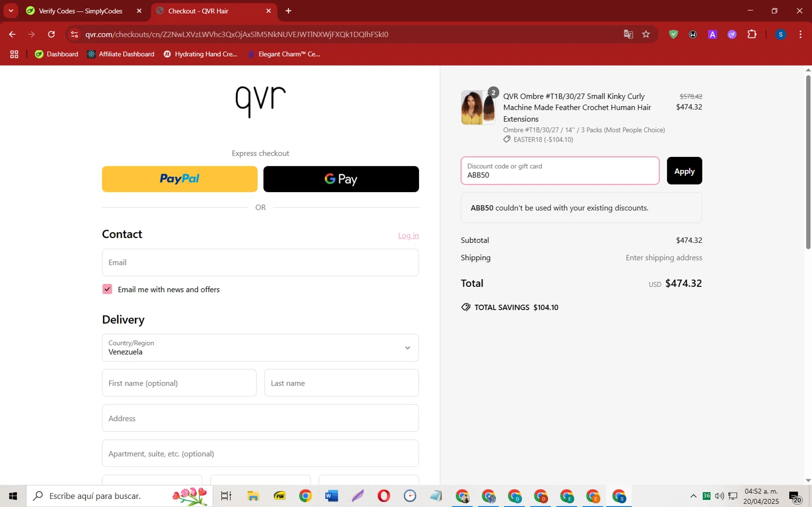Click the translate page icon
The image size is (812, 507).
point(628,34)
